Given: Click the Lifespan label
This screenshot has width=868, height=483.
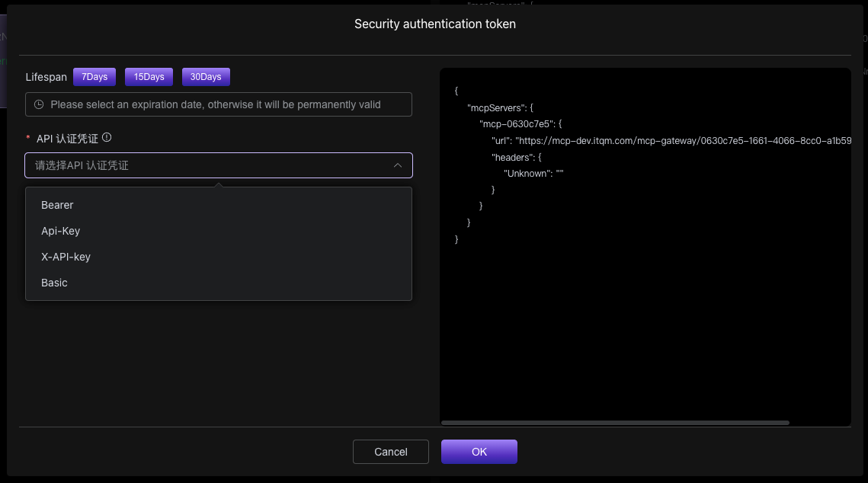Looking at the screenshot, I should click(x=46, y=77).
